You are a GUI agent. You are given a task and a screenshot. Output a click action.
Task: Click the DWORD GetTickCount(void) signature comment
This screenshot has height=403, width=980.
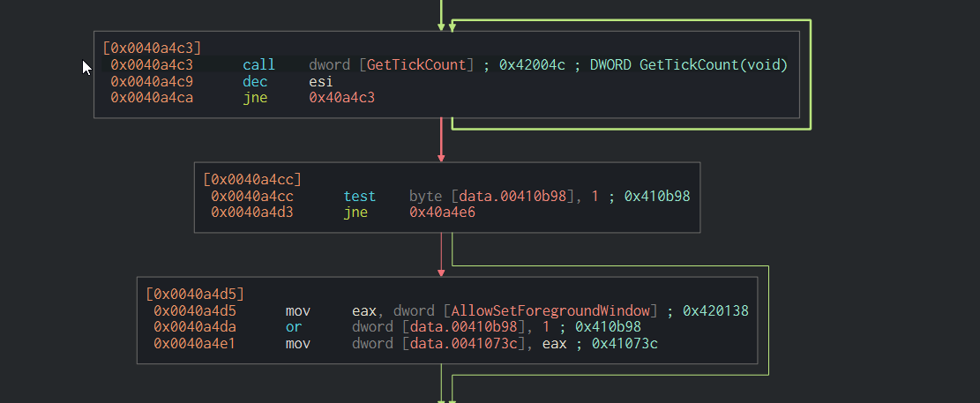pyautogui.click(x=689, y=65)
